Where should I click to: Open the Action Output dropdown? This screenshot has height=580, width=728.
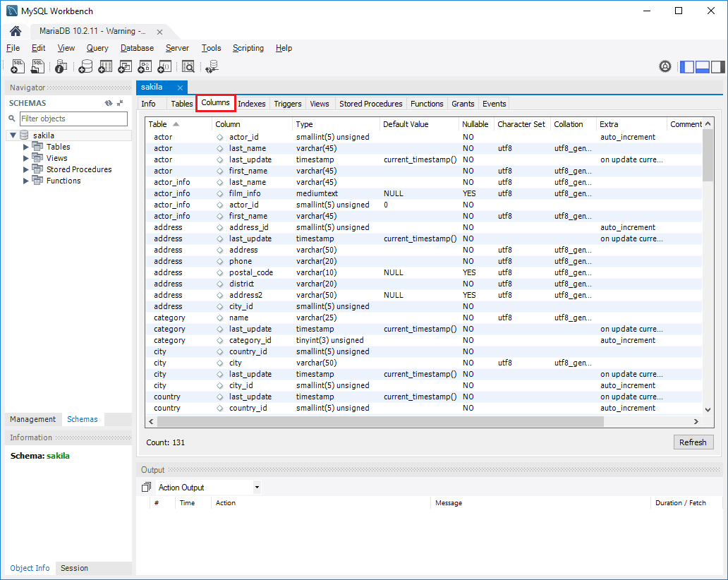coord(256,487)
